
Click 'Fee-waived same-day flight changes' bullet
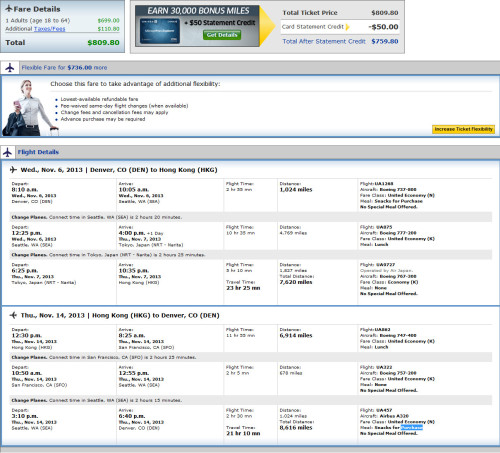pyautogui.click(x=124, y=106)
